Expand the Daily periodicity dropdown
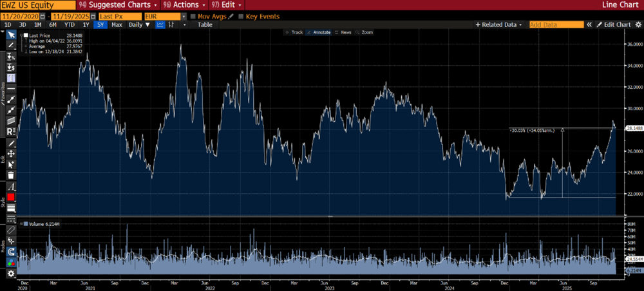Image resolution: width=644 pixels, height=291 pixels. point(138,24)
